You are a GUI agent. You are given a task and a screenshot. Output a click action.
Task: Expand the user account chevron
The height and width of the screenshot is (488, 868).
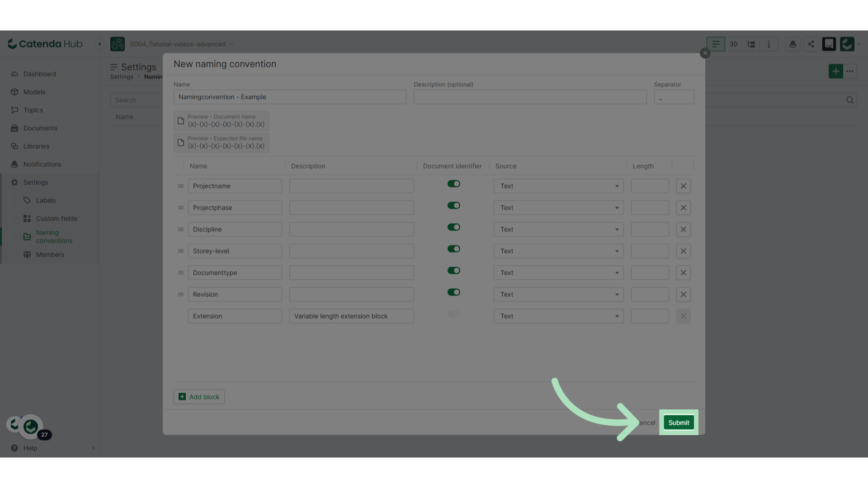coord(859,44)
